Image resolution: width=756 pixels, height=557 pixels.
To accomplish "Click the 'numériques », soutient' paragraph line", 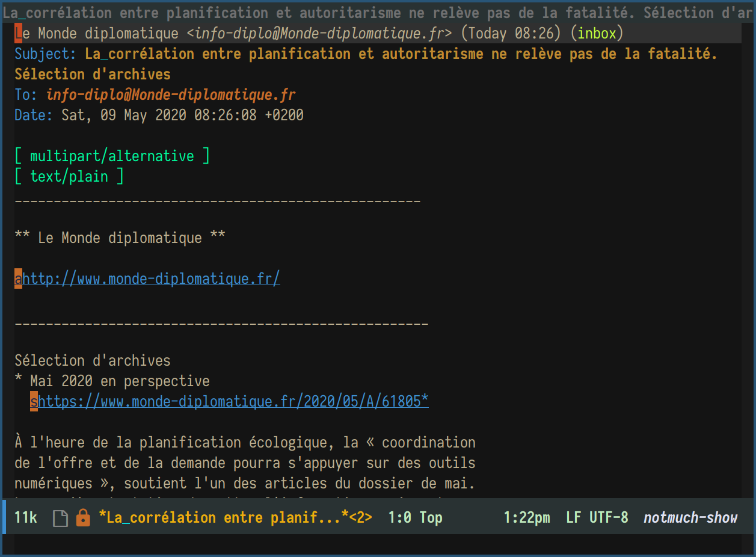I will [x=245, y=484].
